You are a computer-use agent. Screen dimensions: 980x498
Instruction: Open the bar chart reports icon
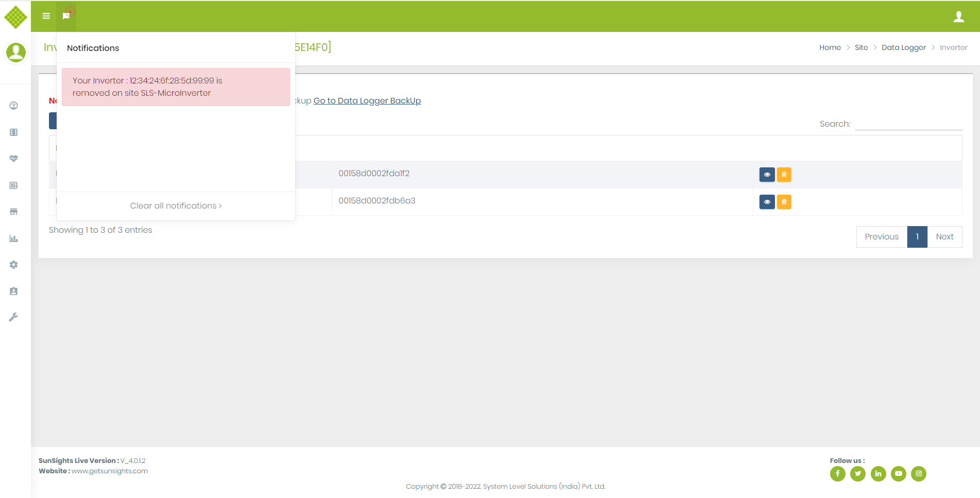tap(14, 238)
